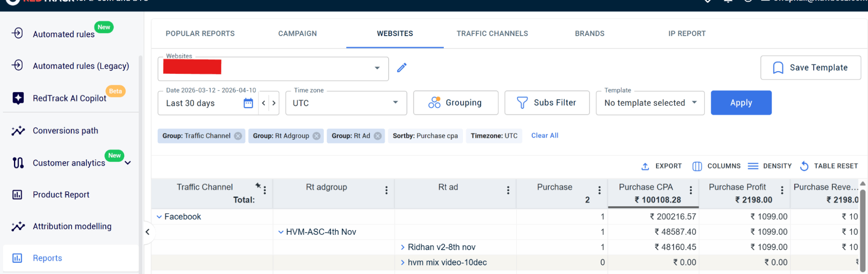This screenshot has width=868, height=274.
Task: Open Automated rules from sidebar
Action: (63, 34)
